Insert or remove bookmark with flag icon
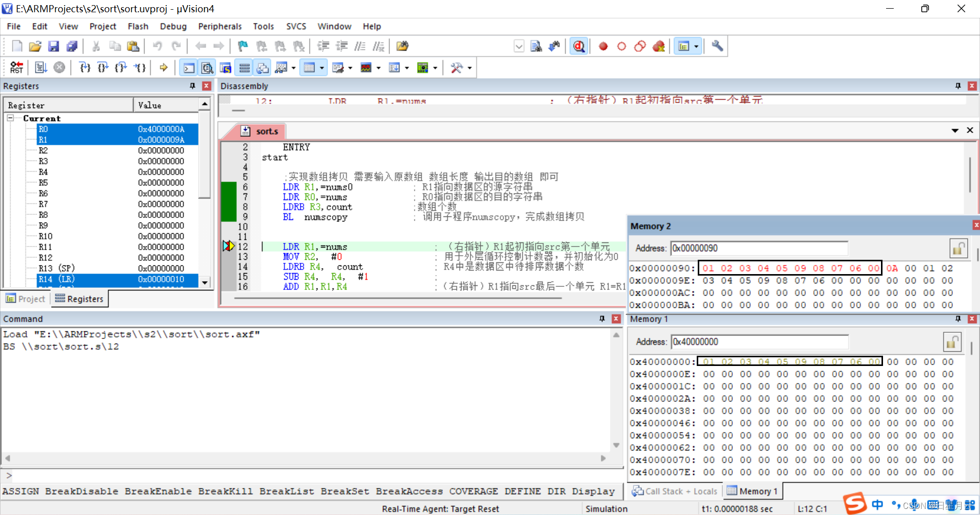980x515 pixels. tap(243, 46)
